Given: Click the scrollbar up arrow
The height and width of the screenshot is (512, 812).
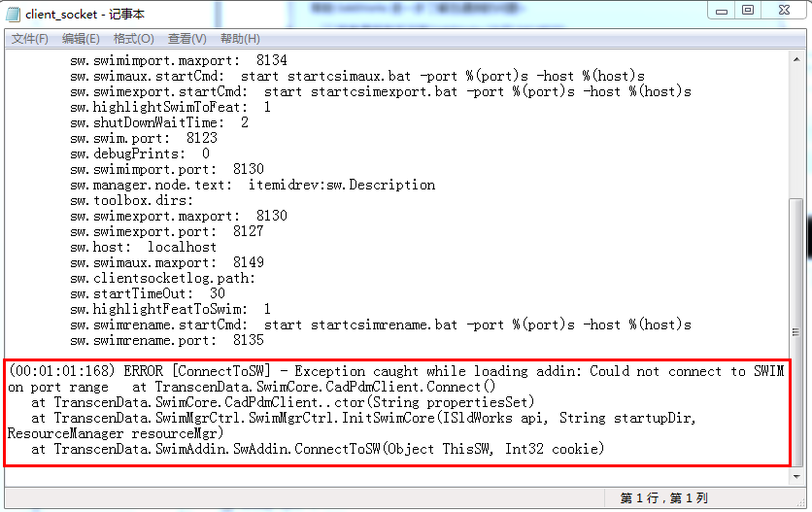Looking at the screenshot, I should pyautogui.click(x=795, y=58).
